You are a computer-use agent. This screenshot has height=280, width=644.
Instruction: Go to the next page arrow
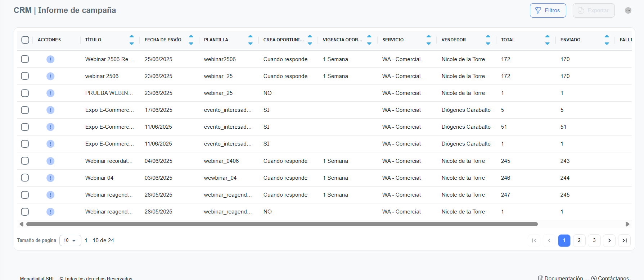(609, 240)
